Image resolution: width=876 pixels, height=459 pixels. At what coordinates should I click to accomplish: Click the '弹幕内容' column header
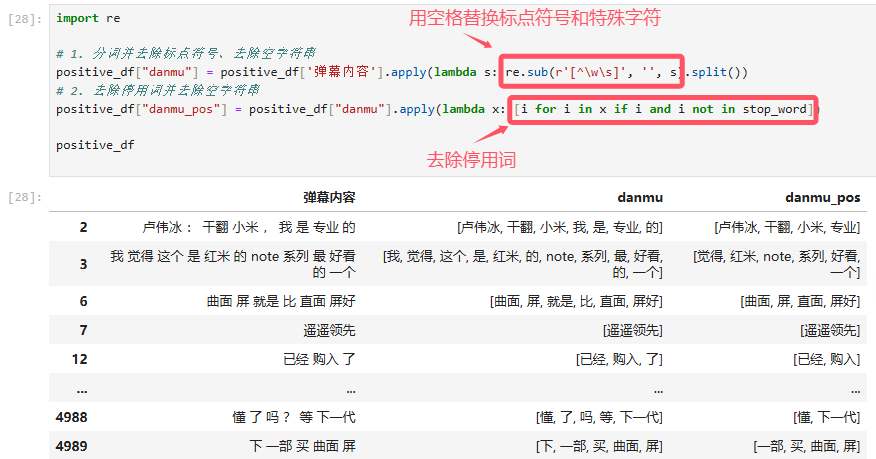pyautogui.click(x=329, y=198)
